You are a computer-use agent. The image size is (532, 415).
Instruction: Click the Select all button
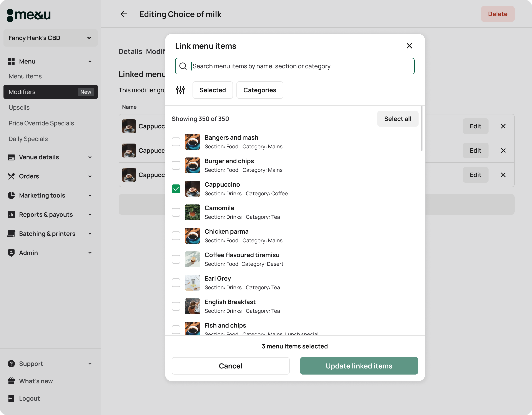[397, 119]
